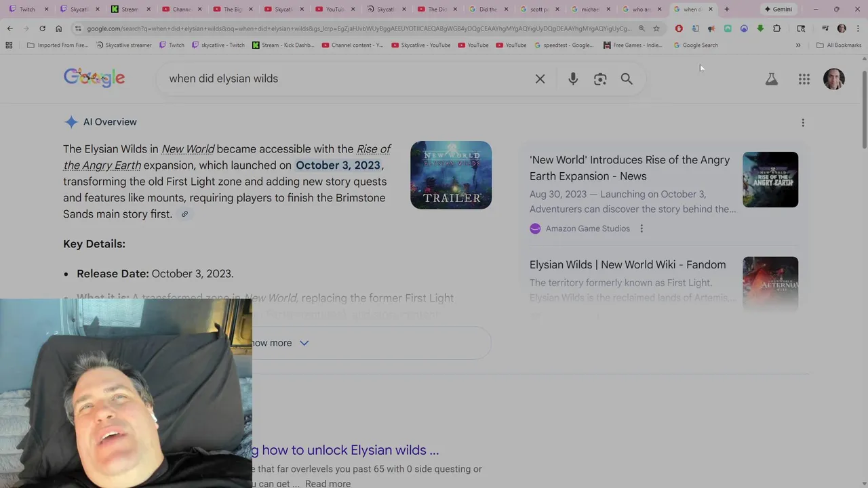Open the Extensions puzzle piece menu

coord(776,28)
